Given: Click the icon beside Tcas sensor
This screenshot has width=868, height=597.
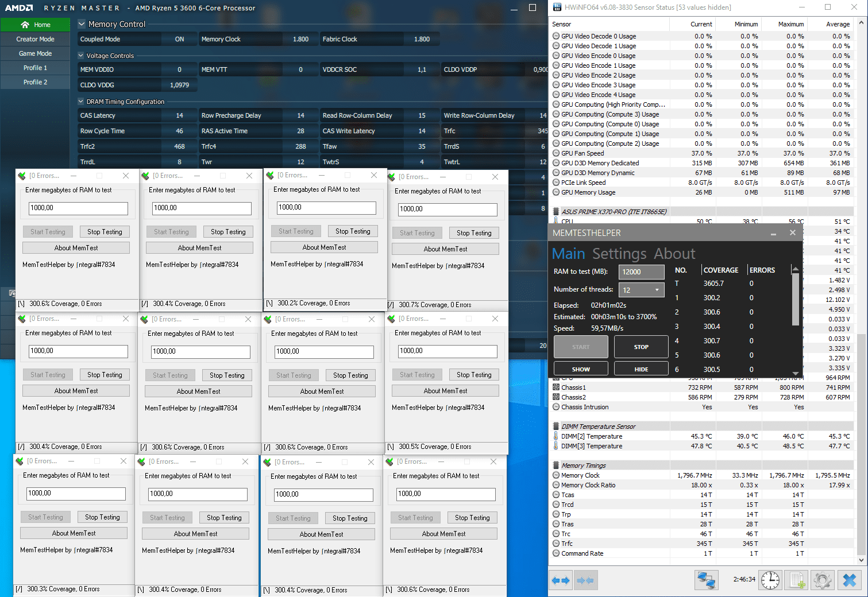Looking at the screenshot, I should pos(556,495).
